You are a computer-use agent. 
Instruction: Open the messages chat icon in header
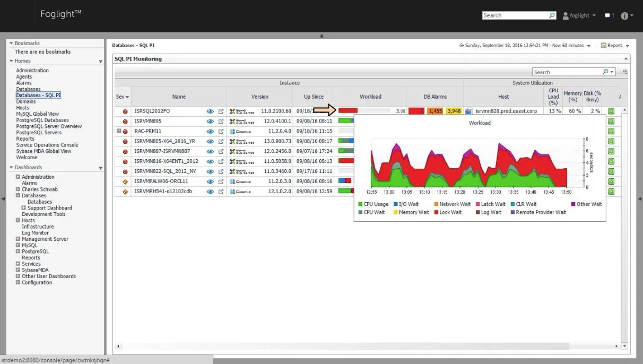tap(607, 16)
